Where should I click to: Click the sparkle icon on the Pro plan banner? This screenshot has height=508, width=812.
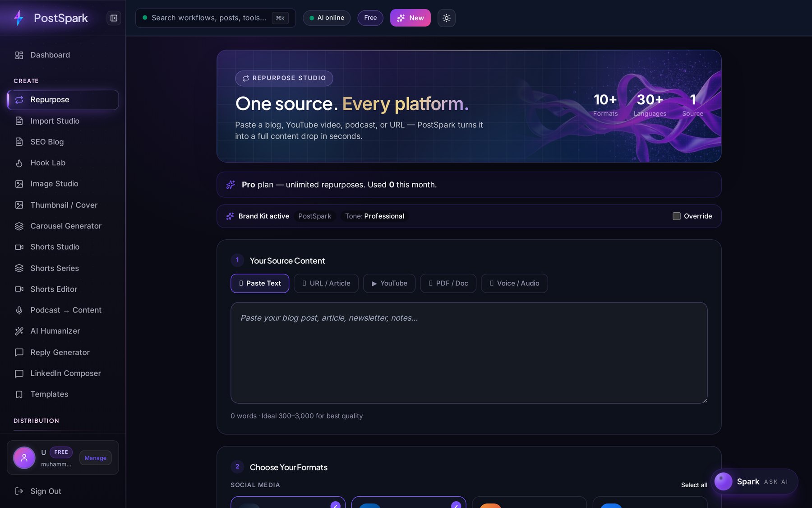(231, 185)
